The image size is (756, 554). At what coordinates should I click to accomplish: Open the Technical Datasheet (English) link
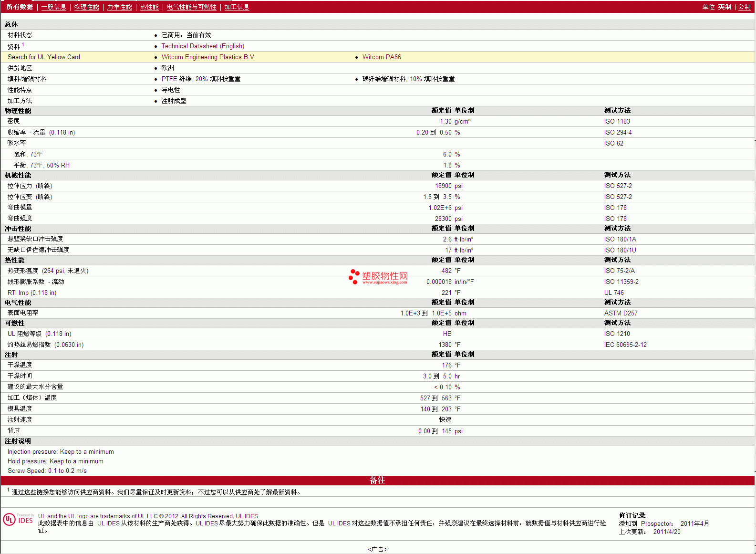(203, 46)
